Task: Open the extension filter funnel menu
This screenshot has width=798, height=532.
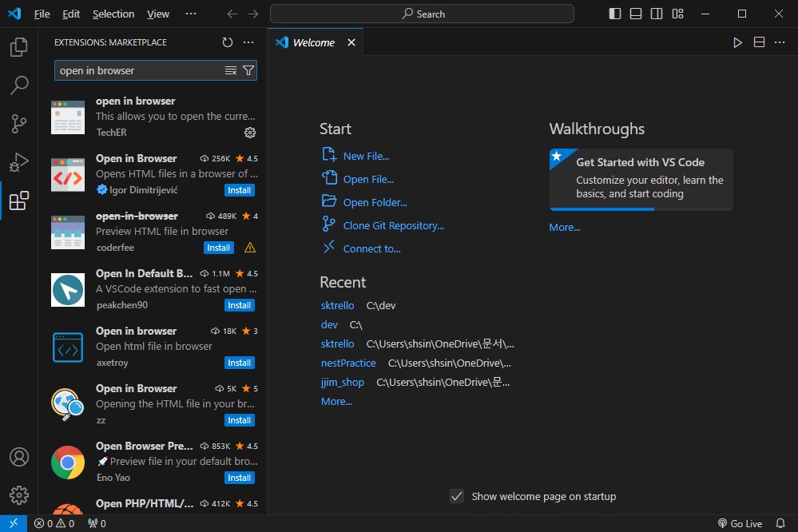Action: [x=248, y=70]
